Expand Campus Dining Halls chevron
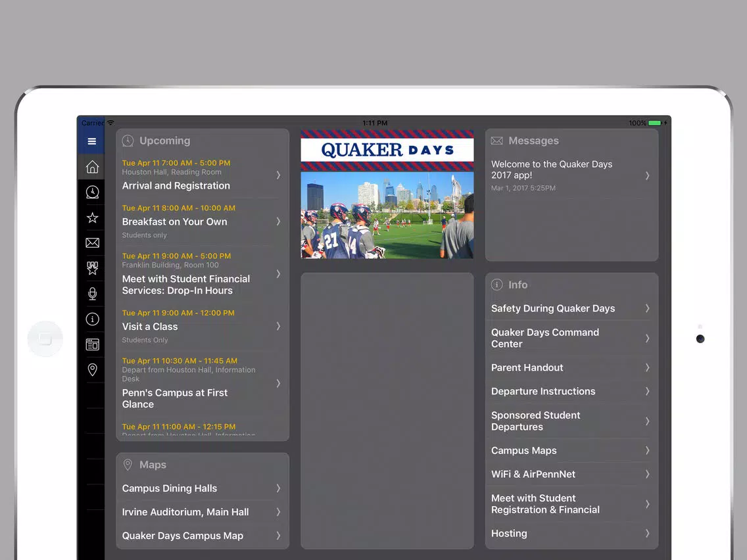Viewport: 747px width, 560px height. point(279,488)
